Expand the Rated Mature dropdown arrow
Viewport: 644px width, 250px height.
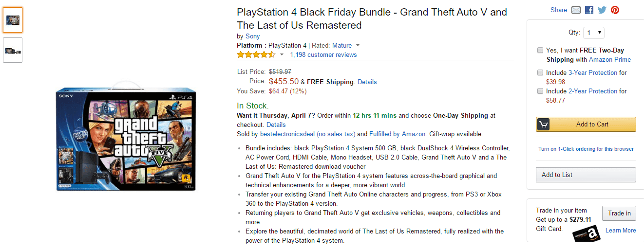358,46
